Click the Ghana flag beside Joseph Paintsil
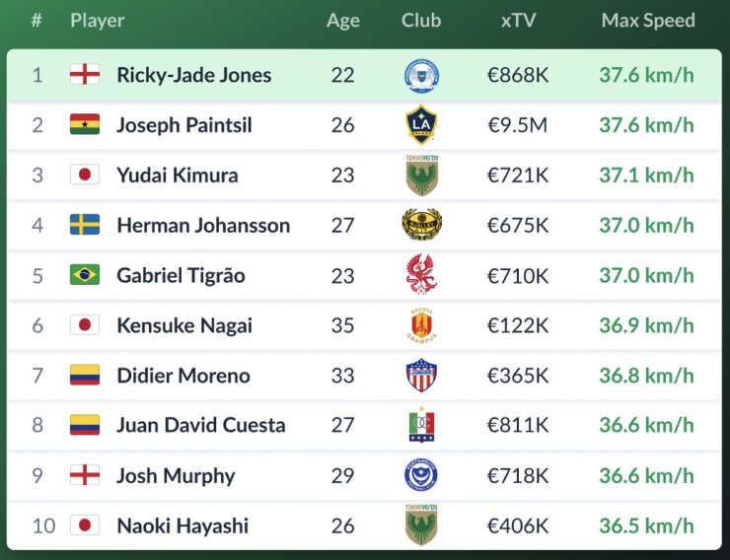730x560 pixels. pyautogui.click(x=85, y=125)
